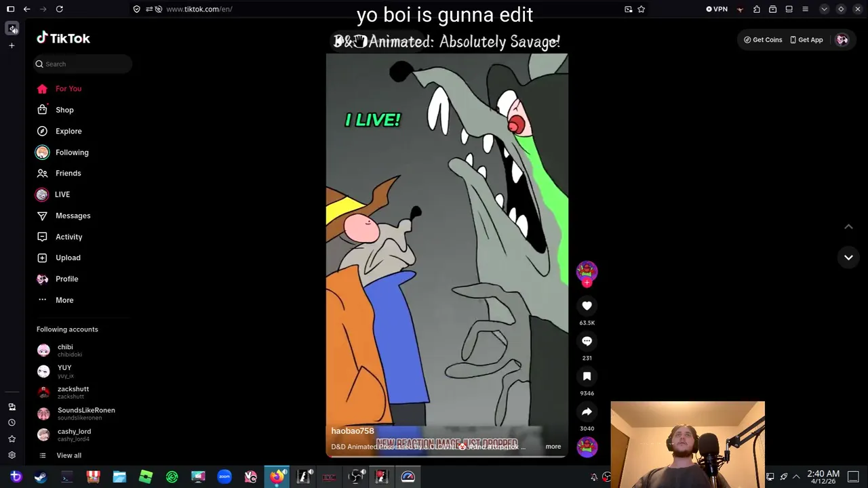The width and height of the screenshot is (868, 488).
Task: Open the browser extensions puzzle icon
Action: pos(757,9)
